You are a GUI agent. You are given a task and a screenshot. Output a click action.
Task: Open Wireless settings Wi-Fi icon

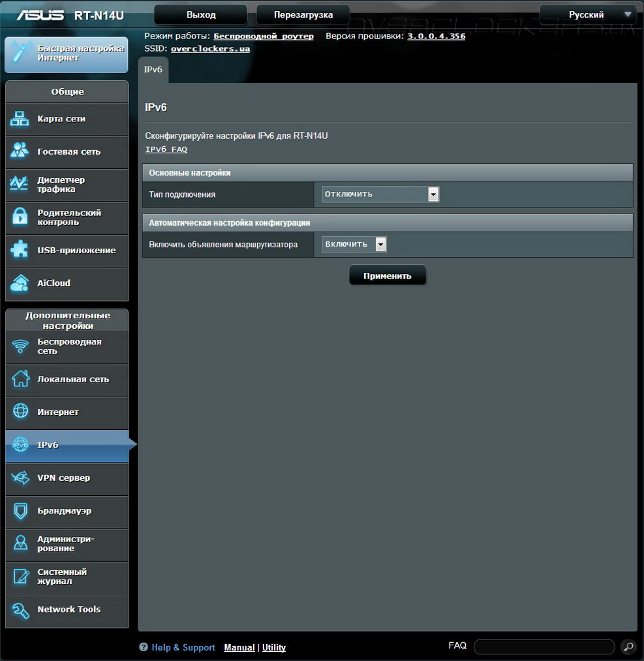pos(20,346)
